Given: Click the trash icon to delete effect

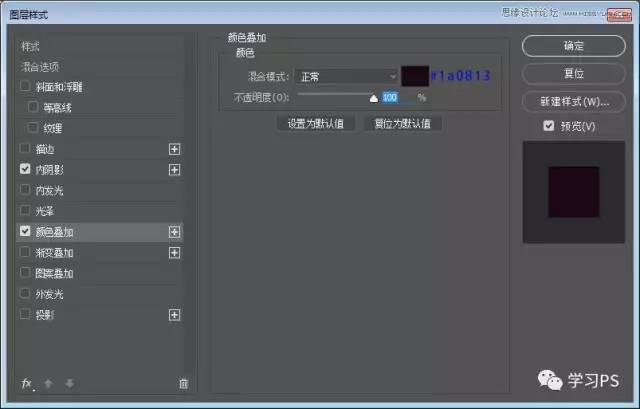Looking at the screenshot, I should (182, 383).
